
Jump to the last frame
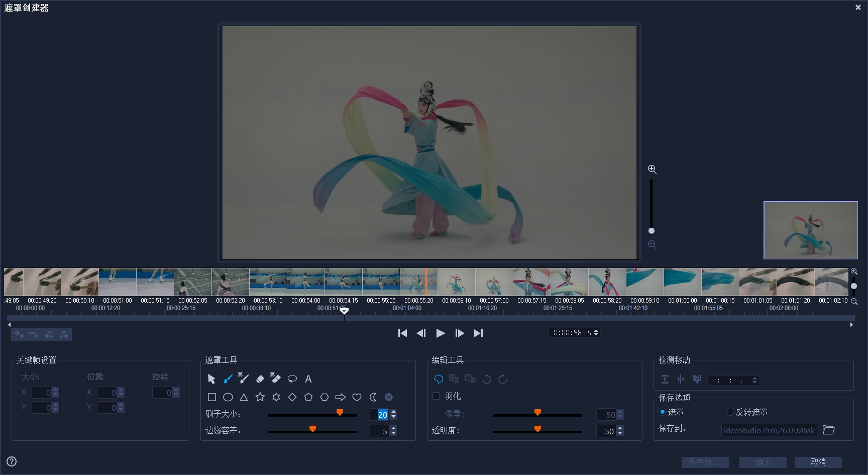coord(478,333)
